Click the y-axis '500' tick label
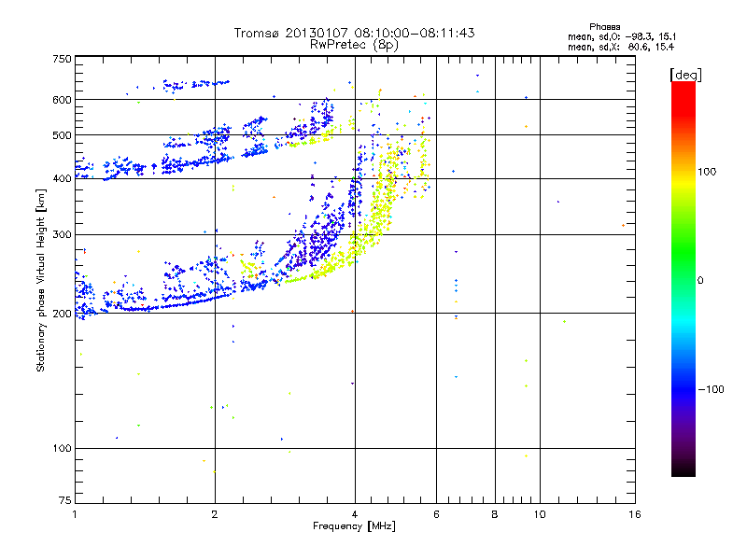Image resolution: width=747 pixels, height=560 pixels. [62, 135]
